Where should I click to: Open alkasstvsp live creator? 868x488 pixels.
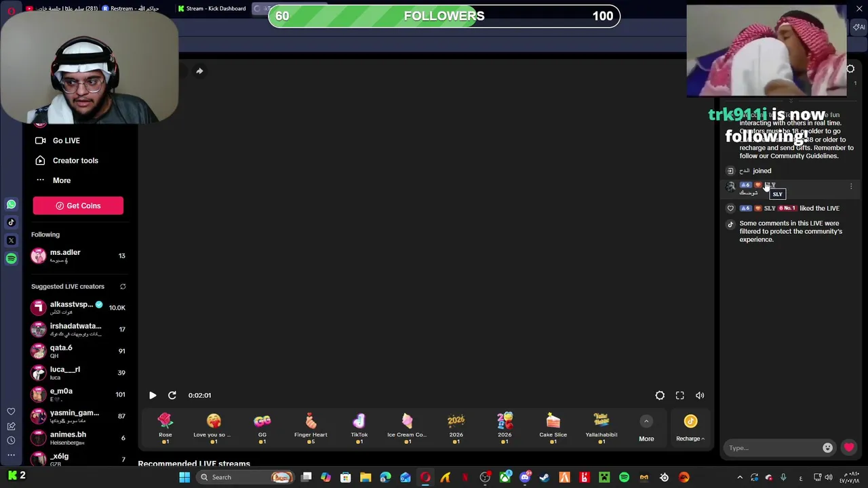[x=78, y=308]
